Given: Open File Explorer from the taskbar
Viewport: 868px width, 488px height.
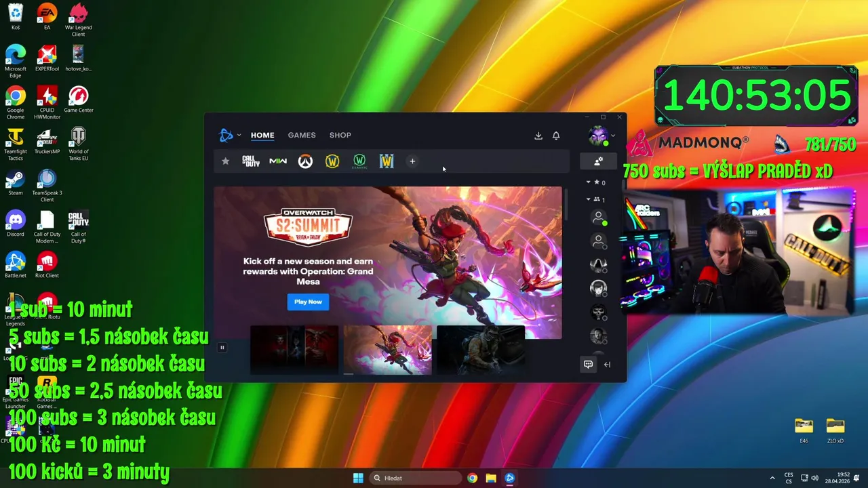Looking at the screenshot, I should 491,478.
